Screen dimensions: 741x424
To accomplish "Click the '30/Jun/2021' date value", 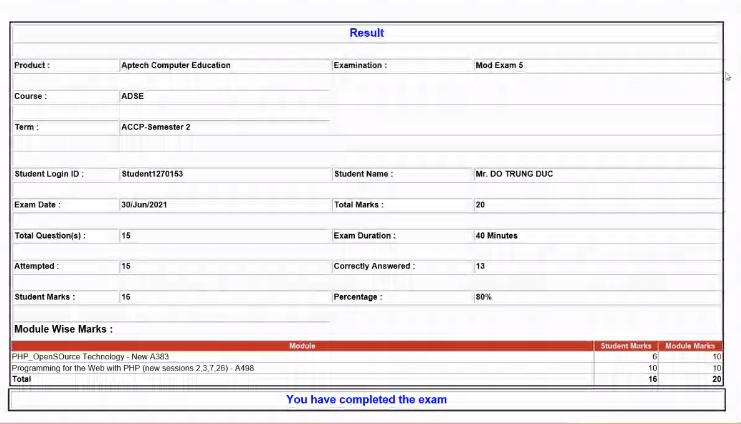I will (144, 205).
